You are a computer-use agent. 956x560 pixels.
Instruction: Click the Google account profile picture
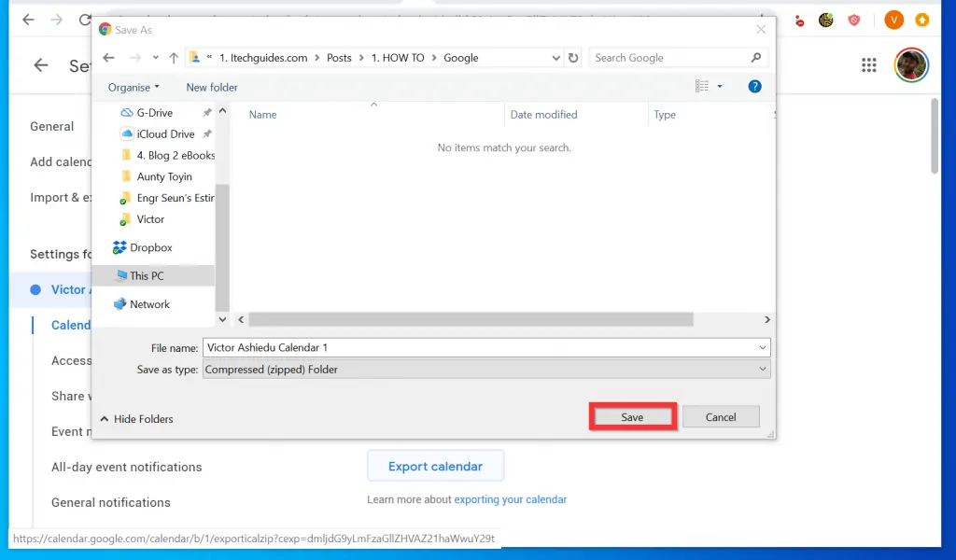910,65
